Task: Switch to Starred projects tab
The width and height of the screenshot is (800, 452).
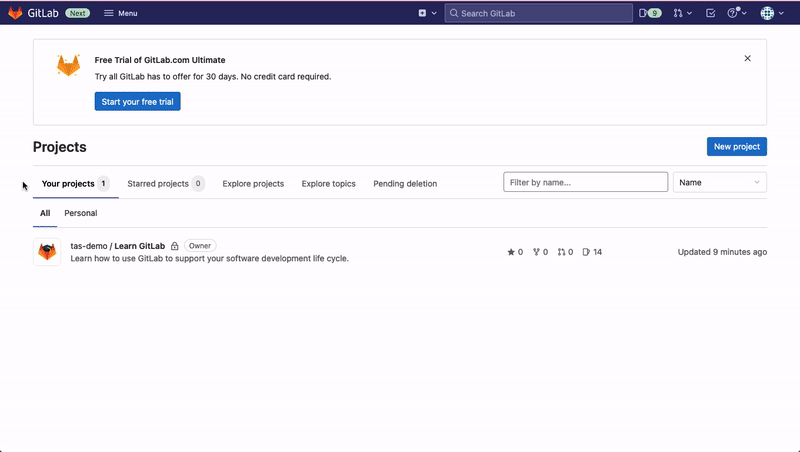Action: tap(166, 184)
